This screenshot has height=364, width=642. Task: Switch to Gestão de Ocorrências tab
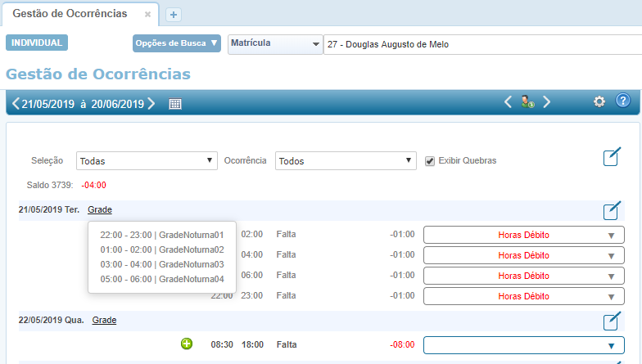pyautogui.click(x=70, y=14)
